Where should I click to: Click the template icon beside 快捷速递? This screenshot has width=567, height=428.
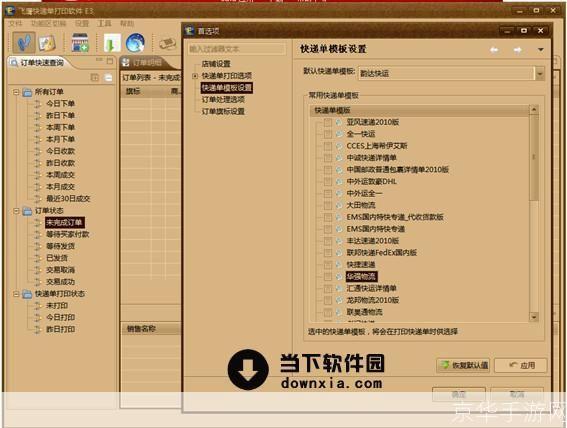pyautogui.click(x=339, y=265)
